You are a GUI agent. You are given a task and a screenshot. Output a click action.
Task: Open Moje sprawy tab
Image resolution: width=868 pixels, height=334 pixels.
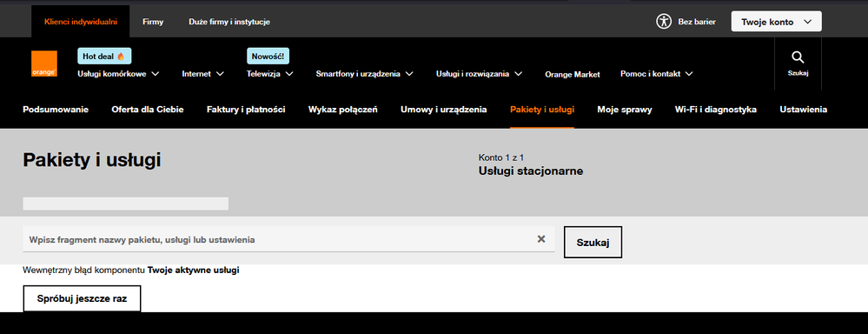[625, 110]
